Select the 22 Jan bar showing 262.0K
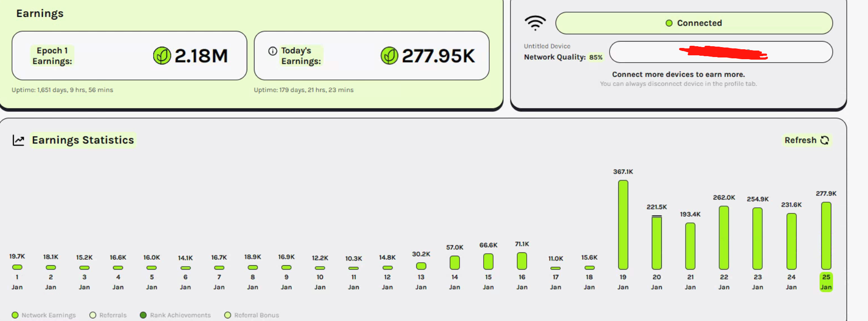 pos(724,238)
